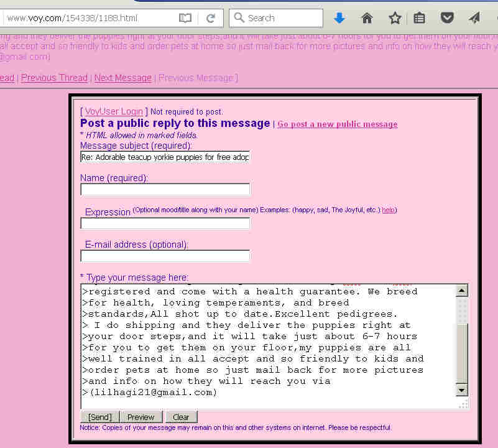498x448 pixels.
Task: Save page to Pocket
Action: [x=447, y=18]
